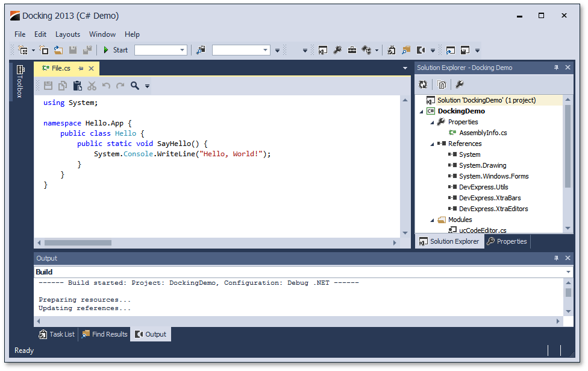This screenshot has height=371, width=588.
Task: Unpin the Output panel
Action: click(556, 258)
